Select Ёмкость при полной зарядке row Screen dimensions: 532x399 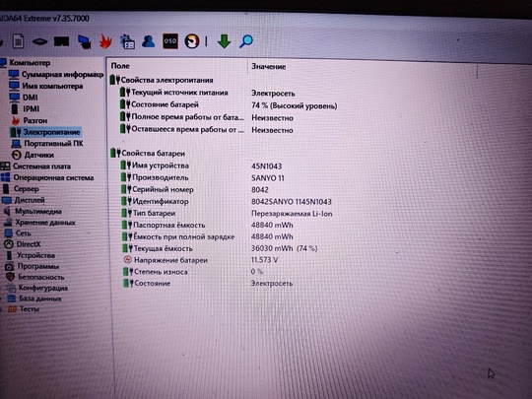coord(208,236)
